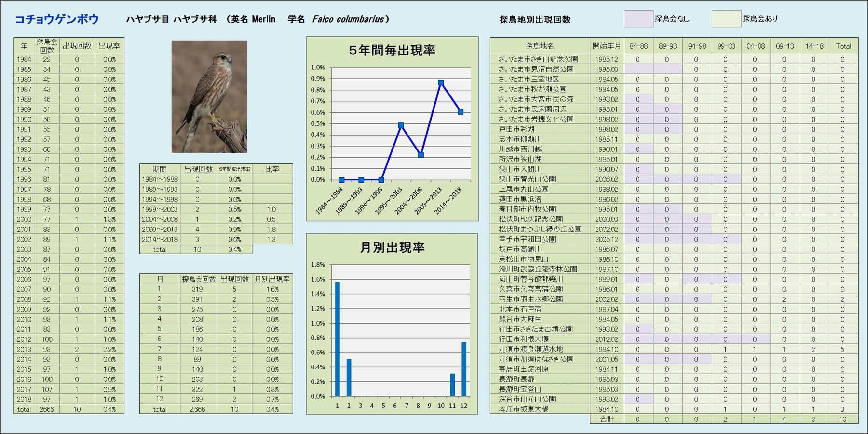Click the 2009~2013 peak point on line chart
868x434 pixels.
441,82
